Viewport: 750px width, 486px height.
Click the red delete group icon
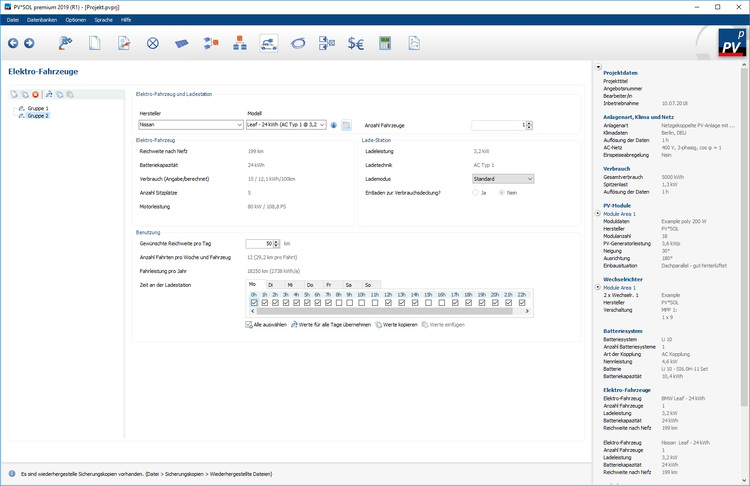(36, 94)
